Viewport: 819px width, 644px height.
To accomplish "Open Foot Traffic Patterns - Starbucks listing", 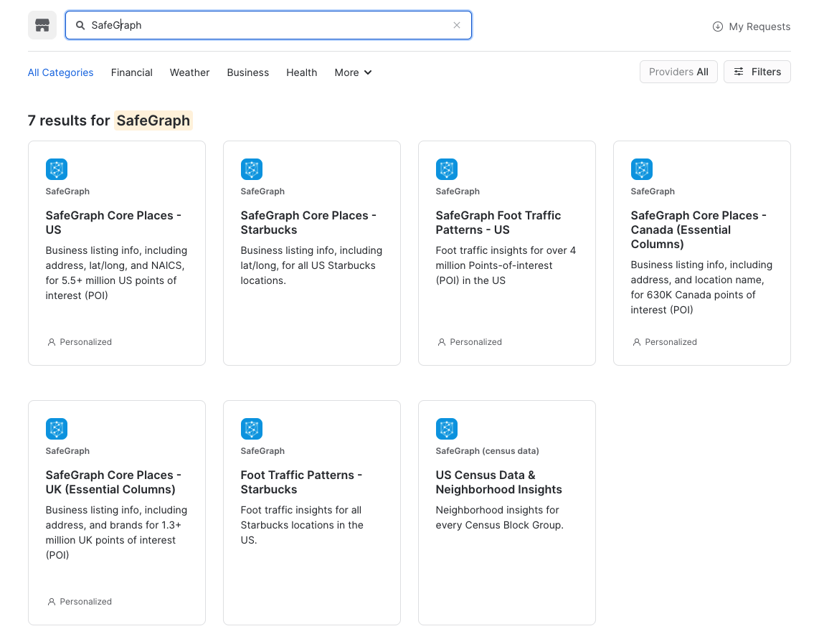I will [301, 482].
